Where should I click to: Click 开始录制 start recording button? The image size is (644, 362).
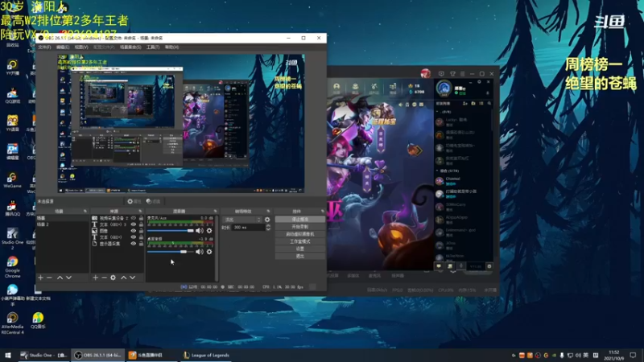pos(299,227)
